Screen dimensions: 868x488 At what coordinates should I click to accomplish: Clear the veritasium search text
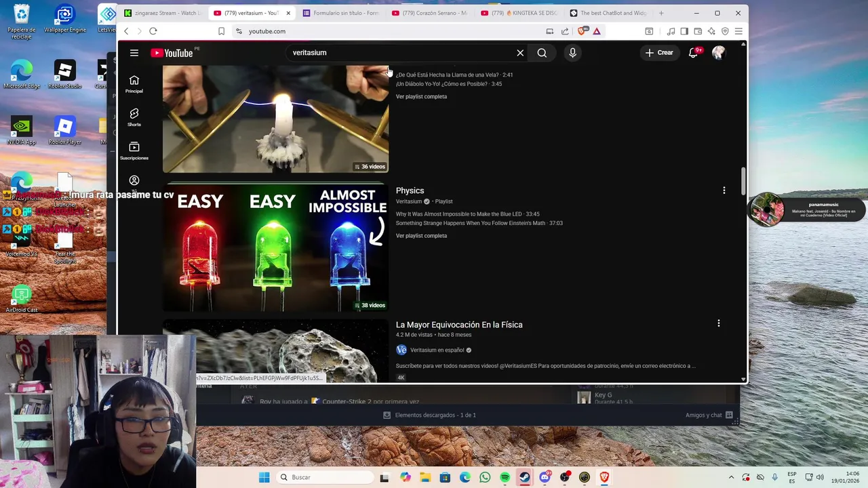point(520,53)
